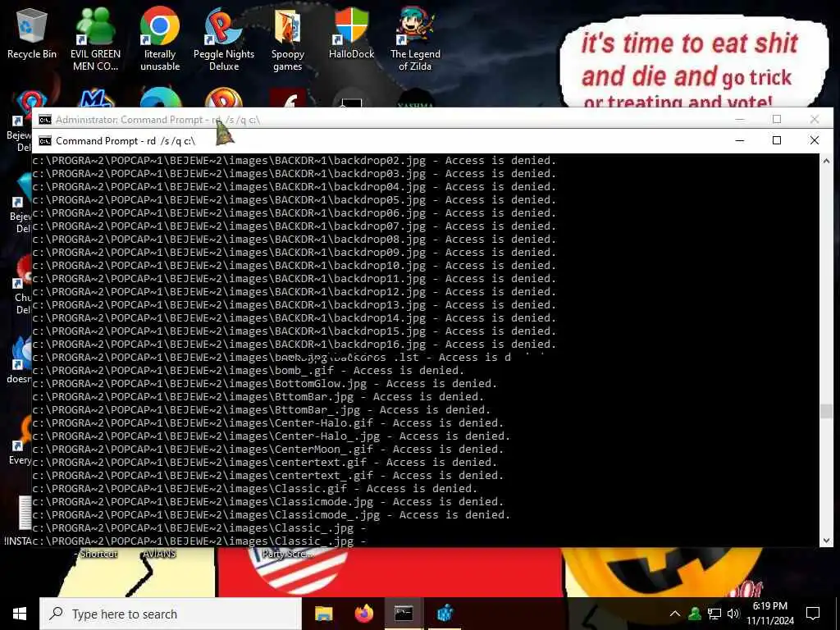The width and height of the screenshot is (840, 630).
Task: Maximize the Administrator Command Prompt window
Action: tap(777, 119)
